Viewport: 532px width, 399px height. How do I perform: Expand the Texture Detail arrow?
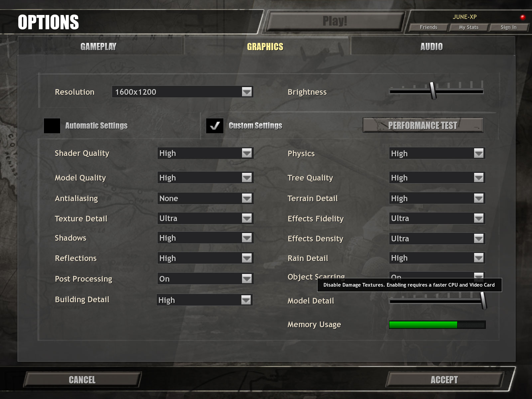point(247,218)
